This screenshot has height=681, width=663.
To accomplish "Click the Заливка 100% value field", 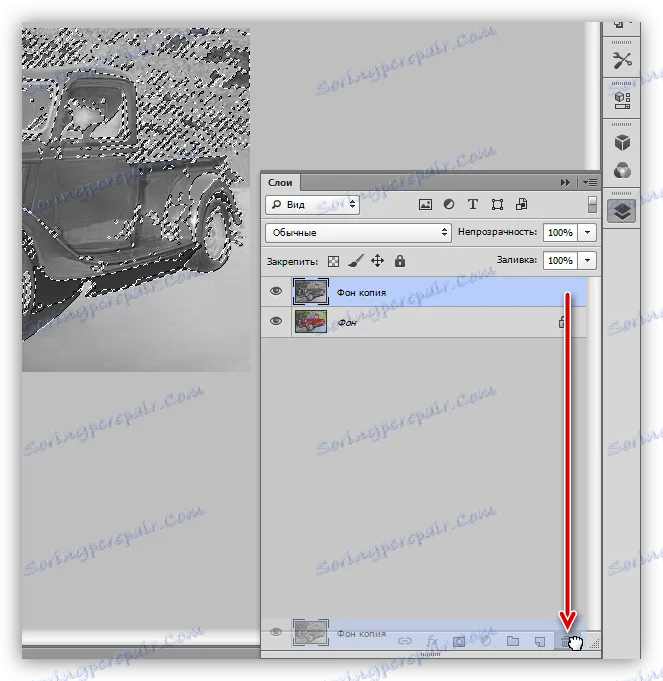I will pyautogui.click(x=560, y=260).
